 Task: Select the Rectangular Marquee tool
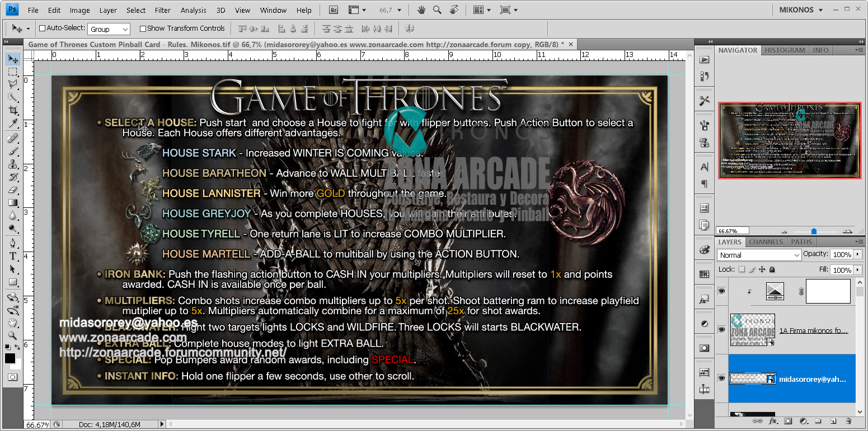point(13,72)
